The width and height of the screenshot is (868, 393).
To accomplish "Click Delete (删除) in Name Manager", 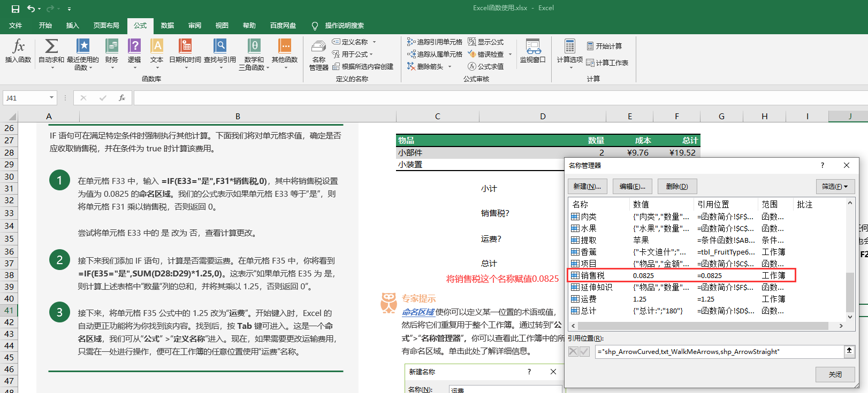I will 677,186.
